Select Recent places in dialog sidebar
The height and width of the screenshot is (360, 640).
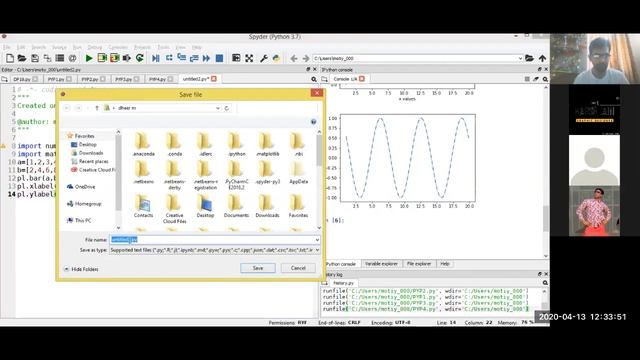pos(89,162)
